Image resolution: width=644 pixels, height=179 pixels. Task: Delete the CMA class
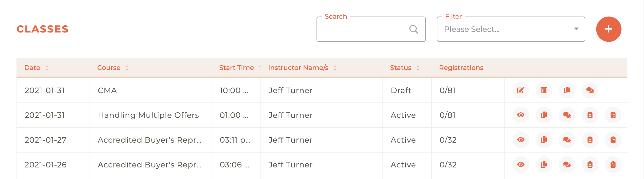[543, 90]
